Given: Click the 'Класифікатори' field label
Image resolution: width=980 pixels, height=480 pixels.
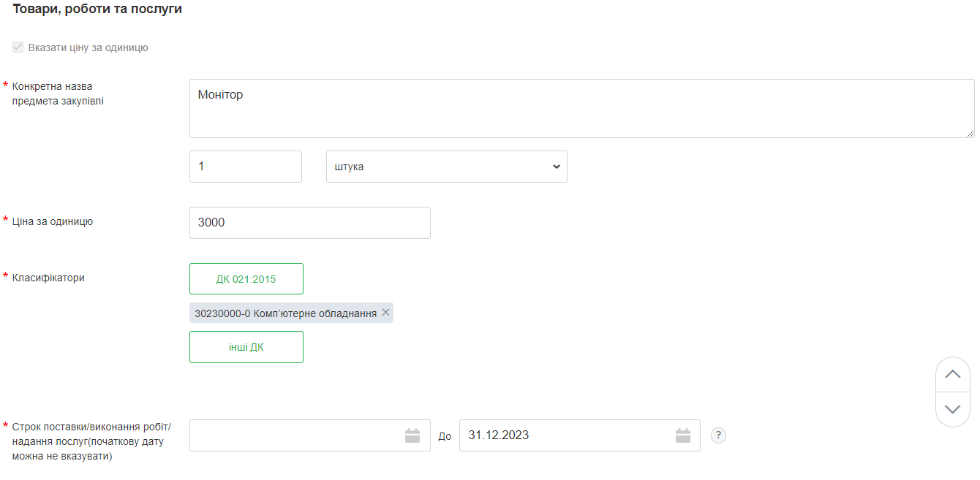Looking at the screenshot, I should pyautogui.click(x=48, y=278).
